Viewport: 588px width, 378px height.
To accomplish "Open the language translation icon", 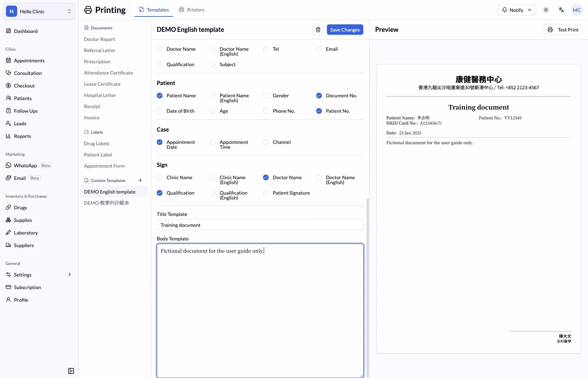I will 561,10.
